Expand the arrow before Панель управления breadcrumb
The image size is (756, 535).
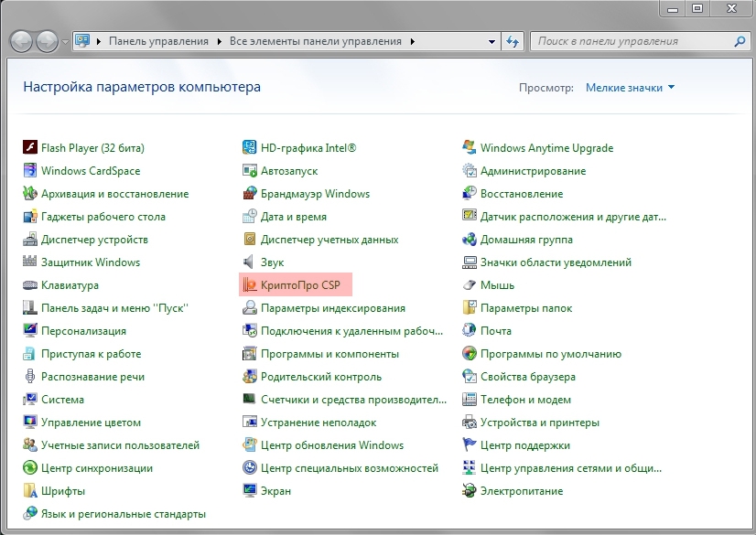point(99,41)
